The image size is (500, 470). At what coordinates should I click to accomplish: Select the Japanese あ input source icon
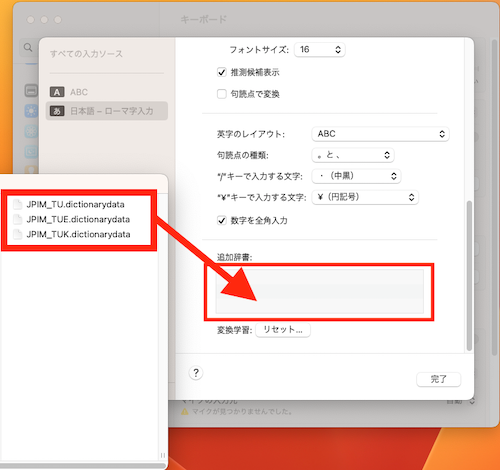coord(57,111)
